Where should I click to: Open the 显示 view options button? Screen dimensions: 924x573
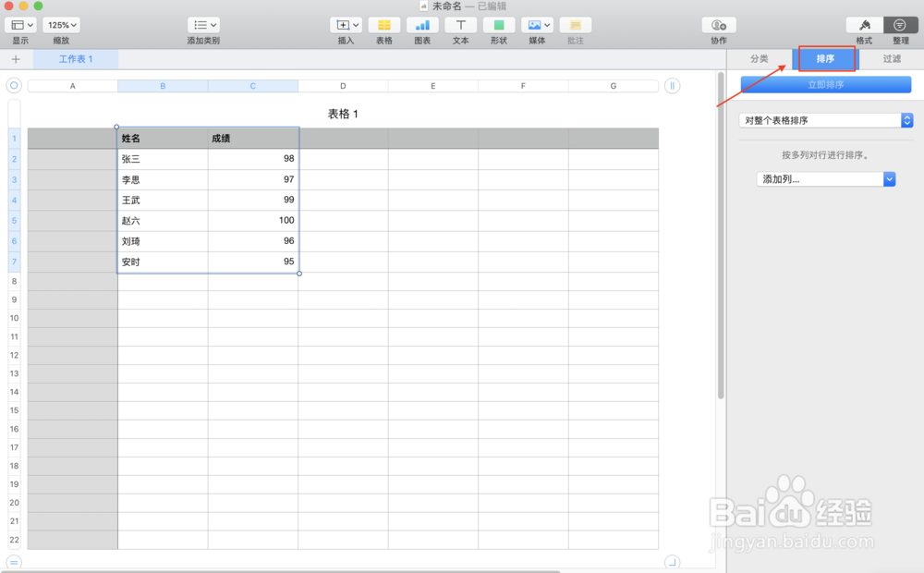point(21,25)
